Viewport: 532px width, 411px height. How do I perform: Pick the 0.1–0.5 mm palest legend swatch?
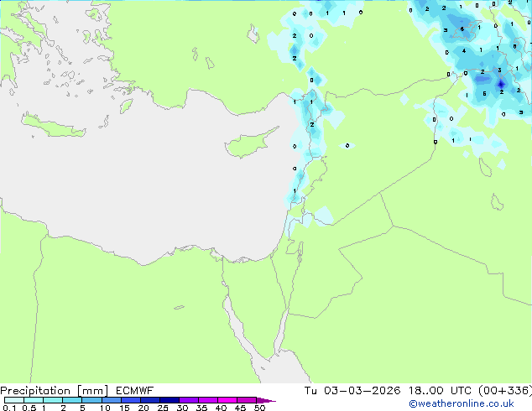tap(14, 400)
